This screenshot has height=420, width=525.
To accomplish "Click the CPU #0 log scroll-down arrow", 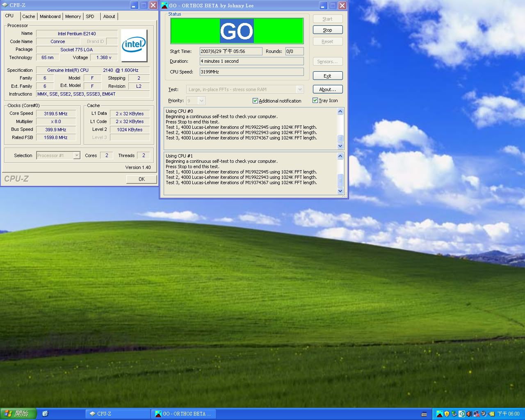I will click(340, 146).
